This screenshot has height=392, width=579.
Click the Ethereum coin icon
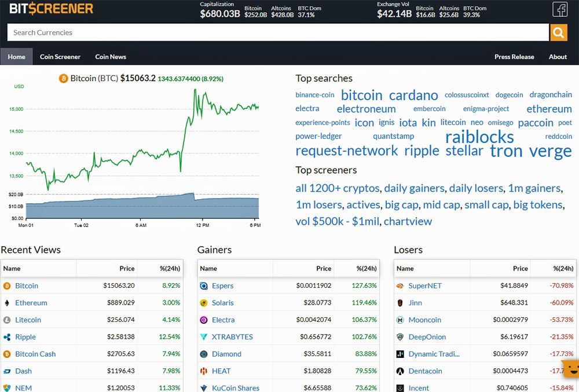(6, 303)
